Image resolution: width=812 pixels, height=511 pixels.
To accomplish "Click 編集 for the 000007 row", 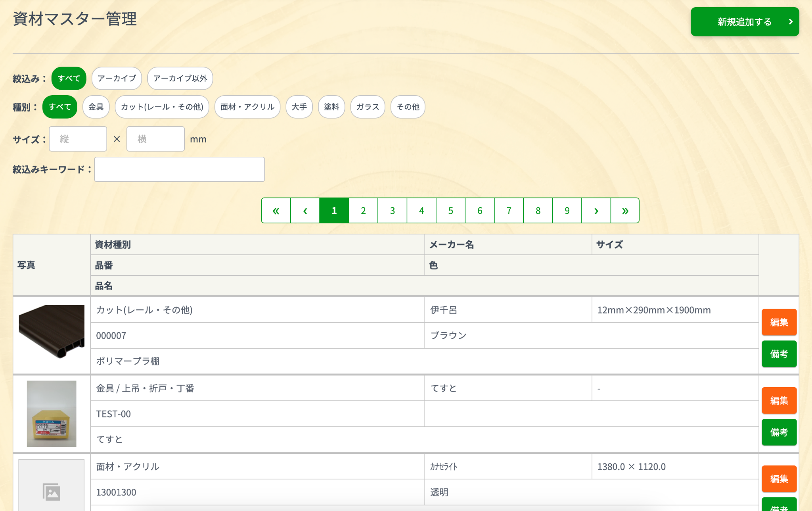I will click(x=779, y=322).
